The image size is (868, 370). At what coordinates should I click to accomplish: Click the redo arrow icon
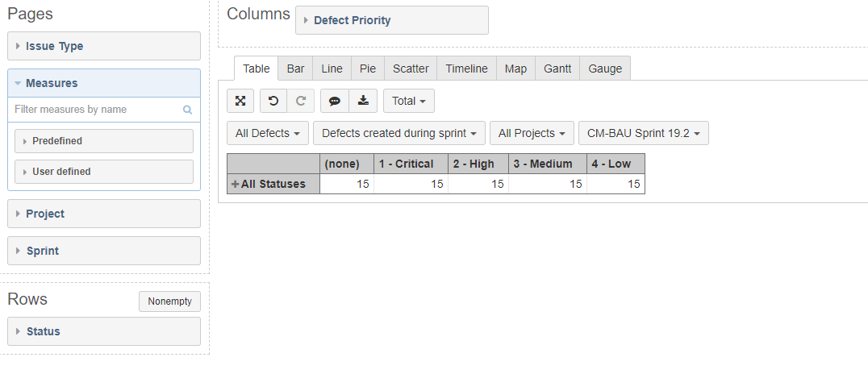[x=301, y=101]
